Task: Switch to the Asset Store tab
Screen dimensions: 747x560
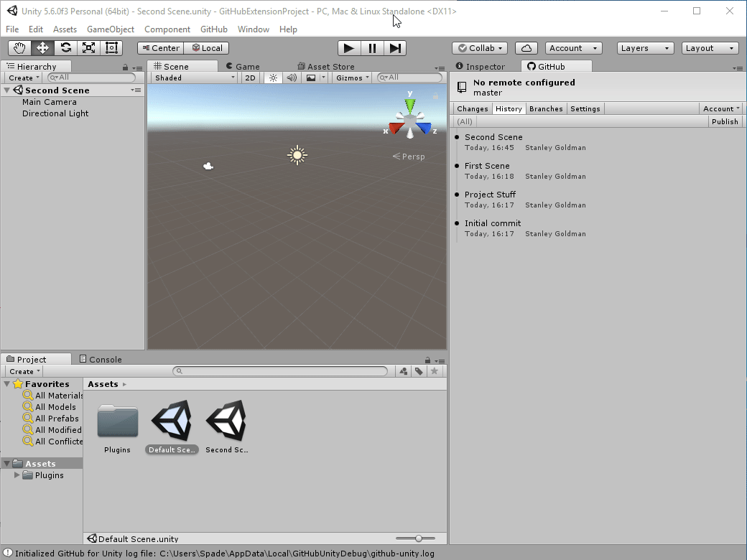Action: [x=326, y=67]
